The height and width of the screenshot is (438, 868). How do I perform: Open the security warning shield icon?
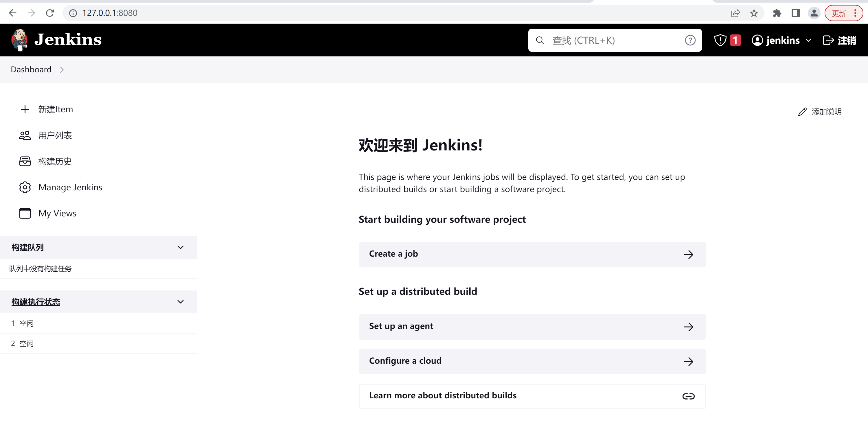720,41
